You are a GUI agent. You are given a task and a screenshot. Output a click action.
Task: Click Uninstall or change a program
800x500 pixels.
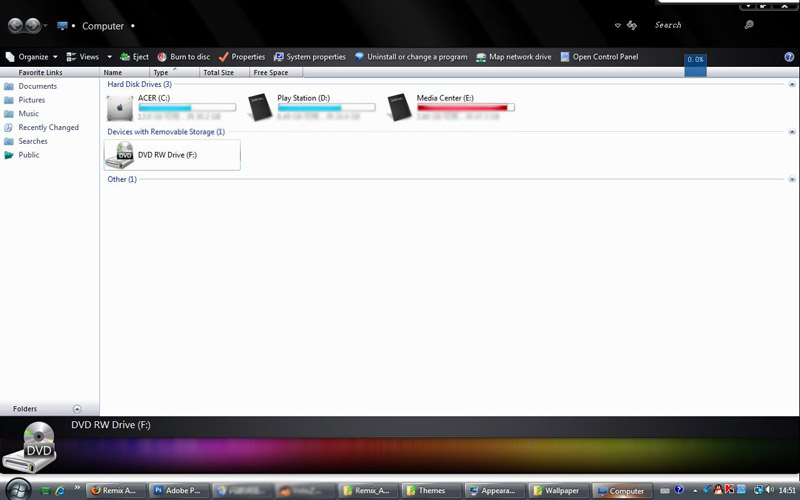point(410,57)
